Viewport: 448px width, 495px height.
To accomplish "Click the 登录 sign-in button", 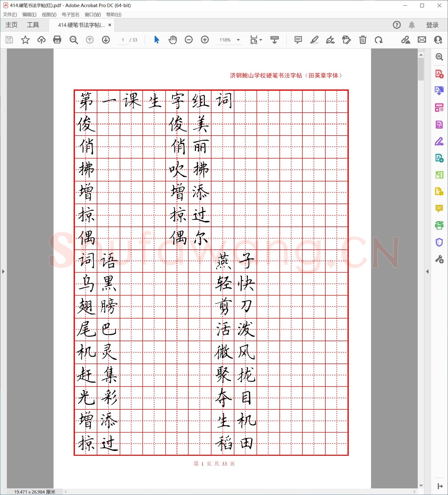I will point(433,25).
